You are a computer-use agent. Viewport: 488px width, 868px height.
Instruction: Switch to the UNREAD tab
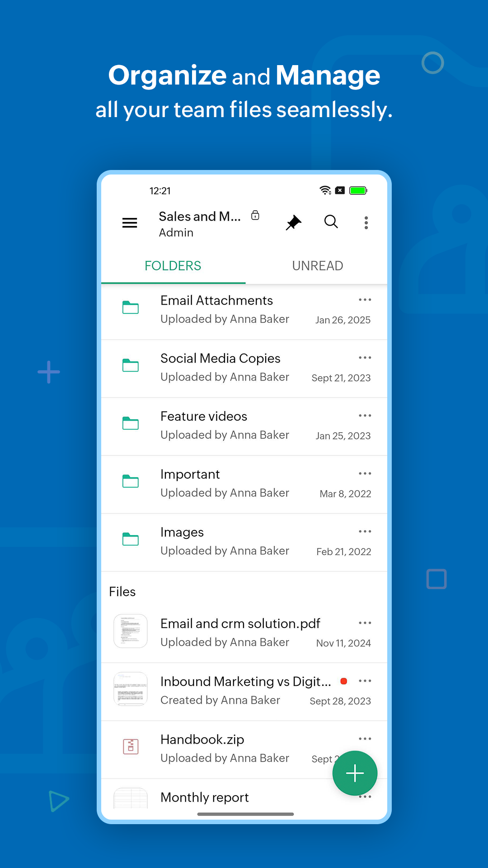click(317, 266)
